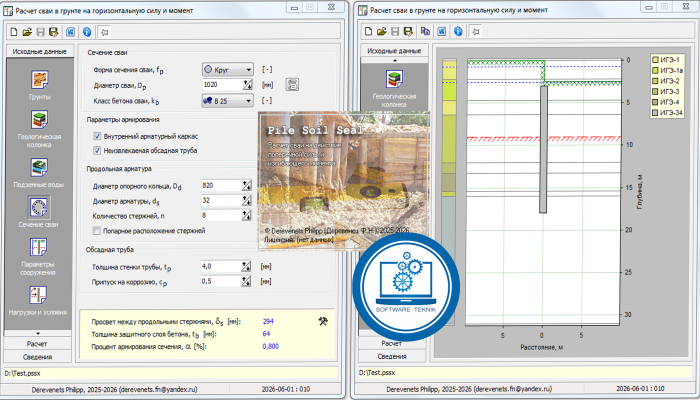Screen dimensions: 700x400
Task: Export to Word icon in left window
Action: 71,32
